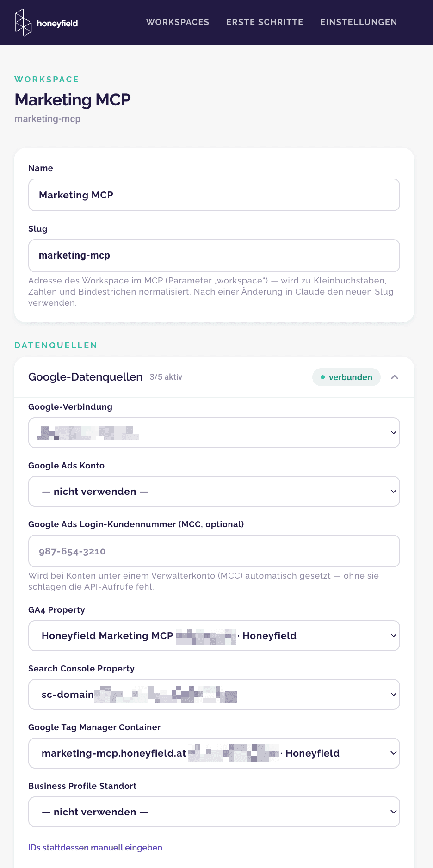Screen dimensions: 433x868
Task: Click the honeyfield wordmark text
Action: tap(57, 24)
